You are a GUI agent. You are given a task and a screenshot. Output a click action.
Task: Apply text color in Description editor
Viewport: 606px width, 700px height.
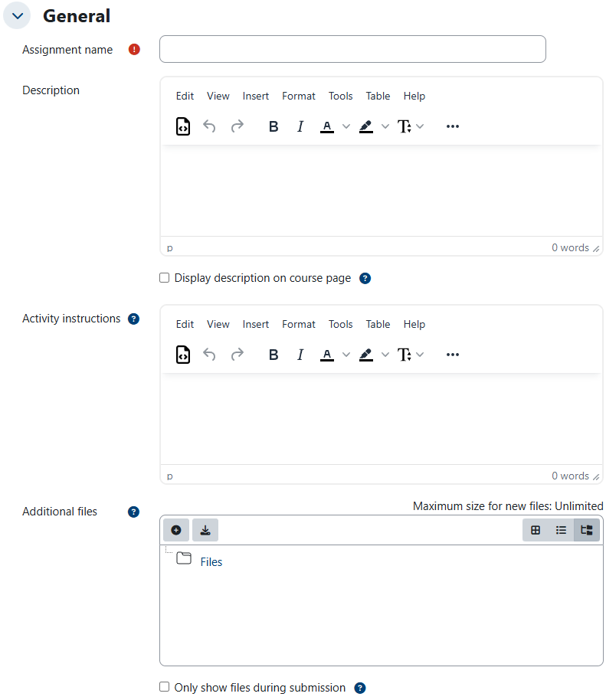(x=327, y=126)
